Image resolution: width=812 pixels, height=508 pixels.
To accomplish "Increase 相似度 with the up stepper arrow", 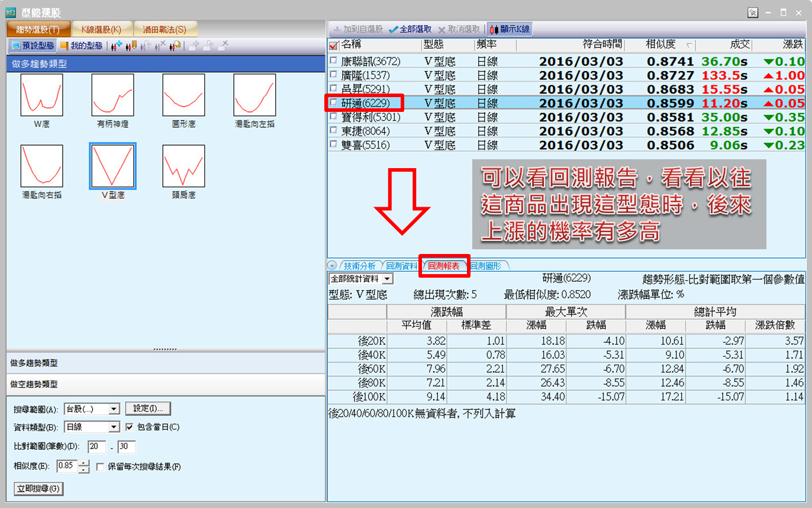I will coord(84,463).
